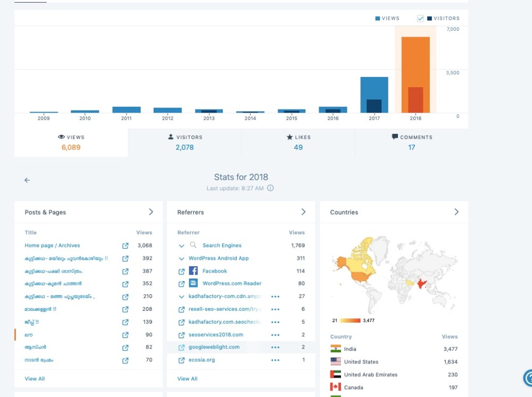Expand the WordPress Android App referrer

coord(181,258)
